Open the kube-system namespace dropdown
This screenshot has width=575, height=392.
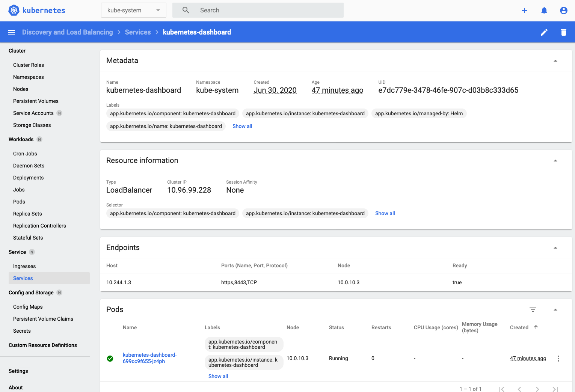pos(134,10)
